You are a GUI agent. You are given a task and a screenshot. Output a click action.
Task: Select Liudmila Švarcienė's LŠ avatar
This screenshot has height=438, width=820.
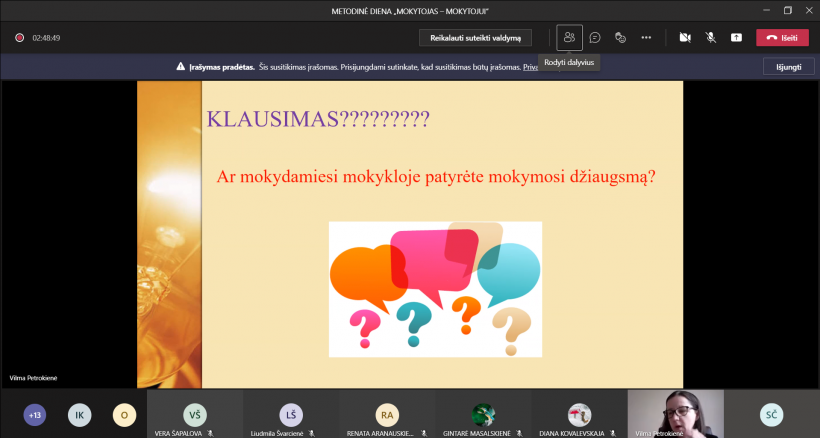pyautogui.click(x=291, y=415)
